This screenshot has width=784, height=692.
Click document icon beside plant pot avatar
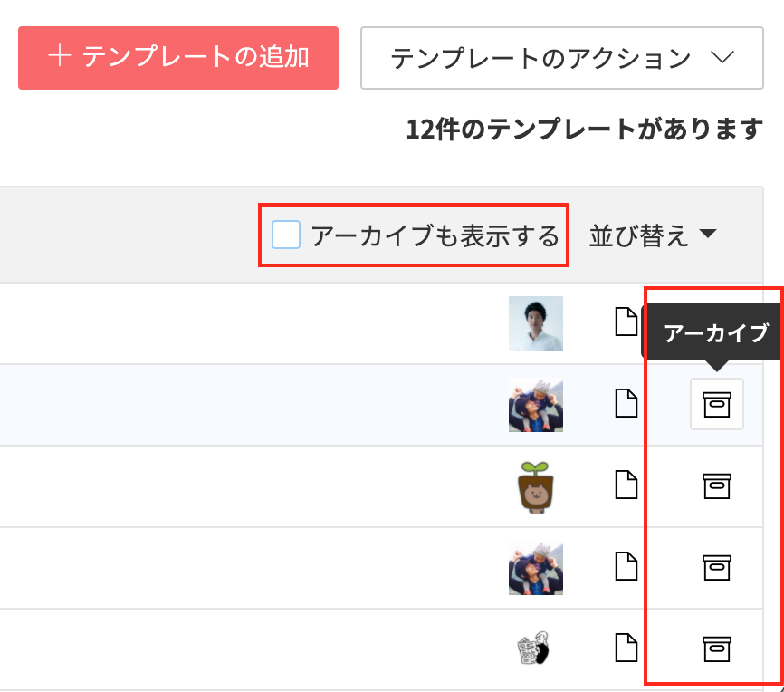626,485
